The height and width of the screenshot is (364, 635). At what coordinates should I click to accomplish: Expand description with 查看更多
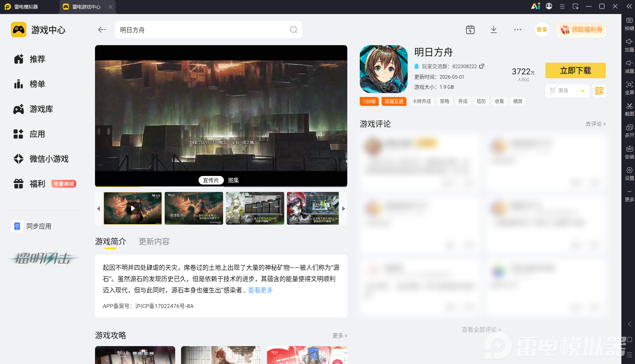pos(260,290)
